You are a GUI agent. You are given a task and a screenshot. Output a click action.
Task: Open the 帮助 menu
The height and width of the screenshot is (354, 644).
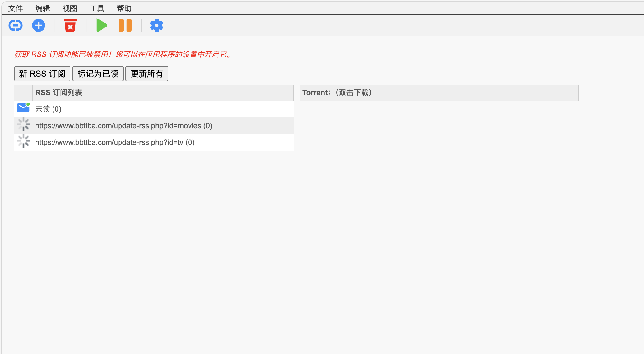[x=124, y=8]
